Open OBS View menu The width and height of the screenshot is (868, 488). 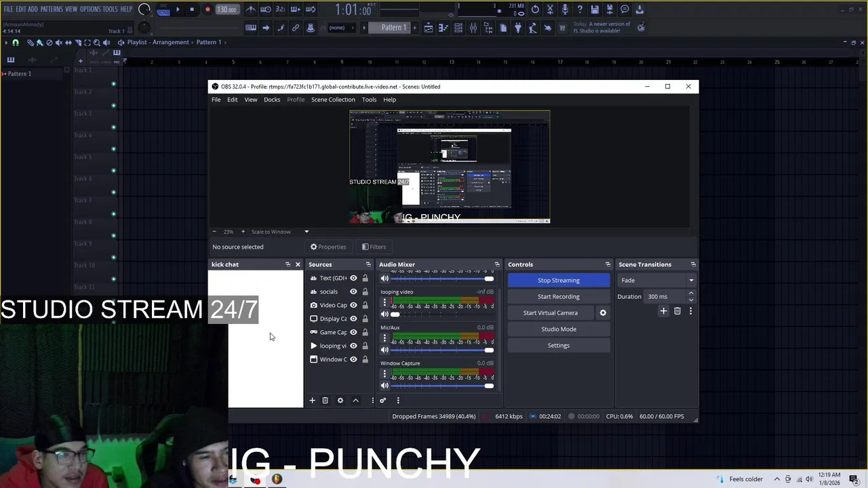coord(251,100)
